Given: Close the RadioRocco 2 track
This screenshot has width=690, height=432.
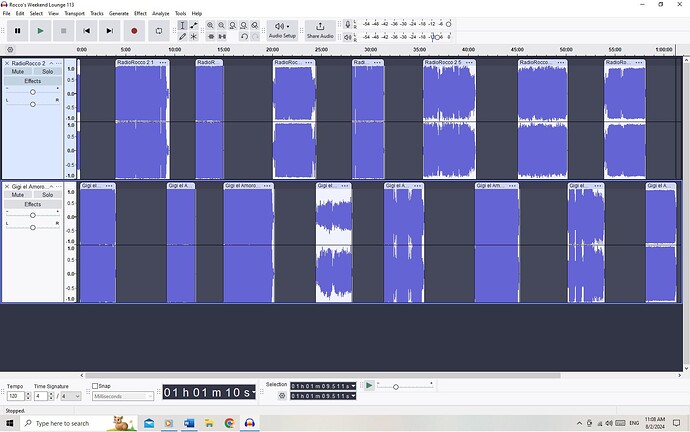Looking at the screenshot, I should click(x=7, y=63).
